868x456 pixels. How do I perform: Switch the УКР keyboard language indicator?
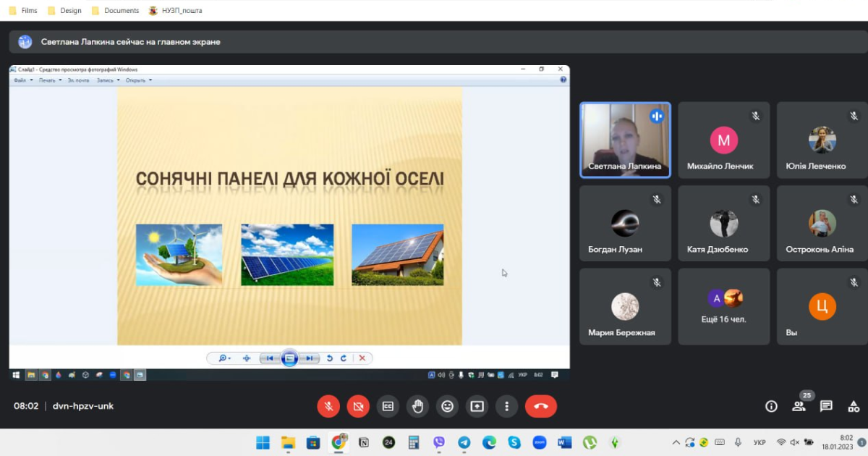click(759, 442)
